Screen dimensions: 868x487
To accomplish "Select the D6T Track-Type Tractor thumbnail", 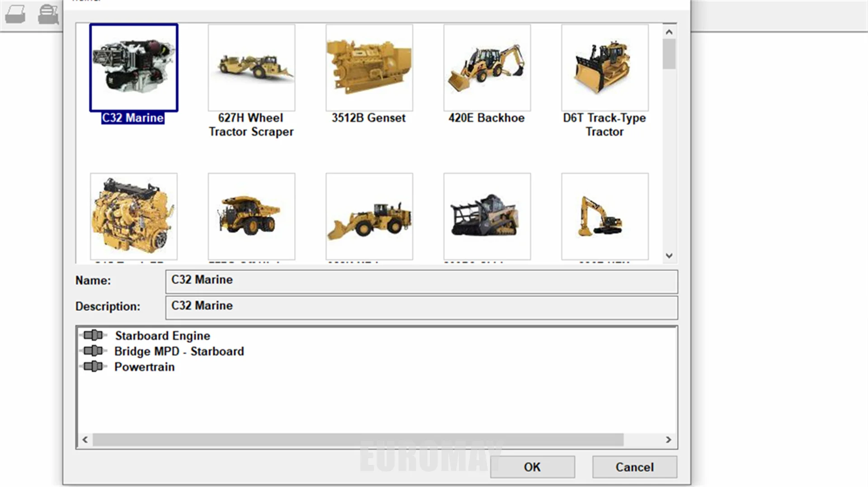I will tap(605, 68).
